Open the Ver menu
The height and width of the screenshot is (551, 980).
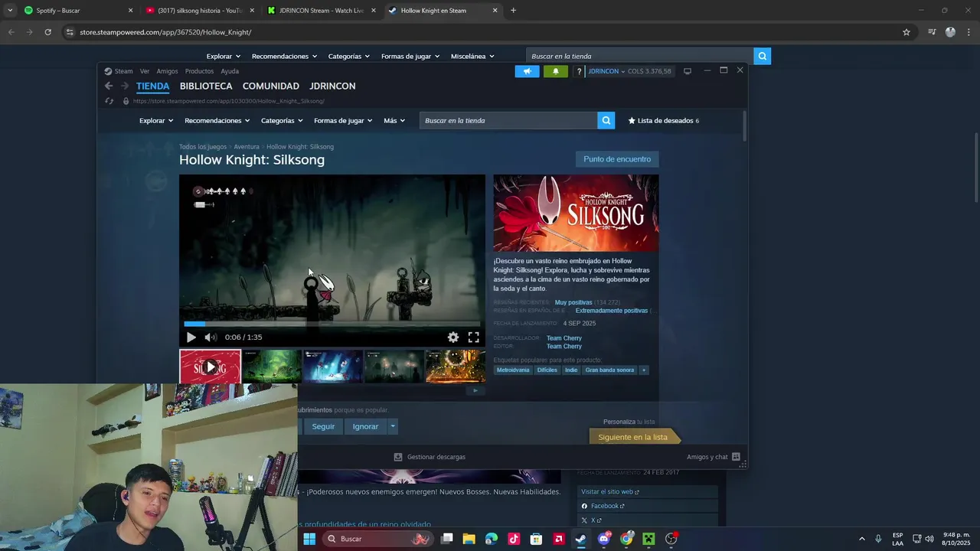pyautogui.click(x=145, y=71)
